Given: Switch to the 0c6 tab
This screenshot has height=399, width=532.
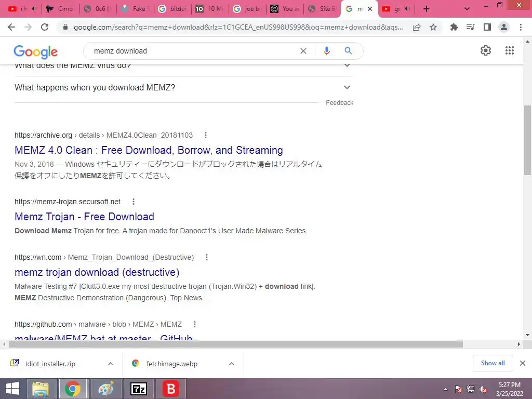Looking at the screenshot, I should click(98, 9).
